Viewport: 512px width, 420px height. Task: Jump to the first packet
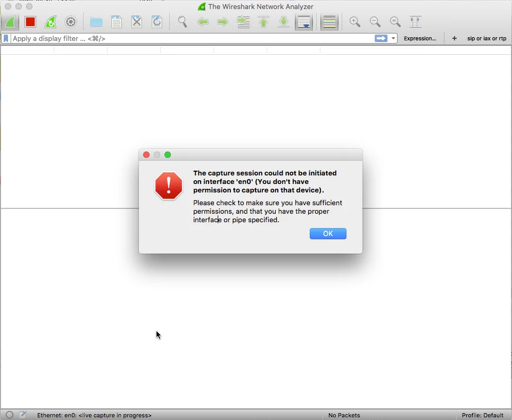coord(263,22)
